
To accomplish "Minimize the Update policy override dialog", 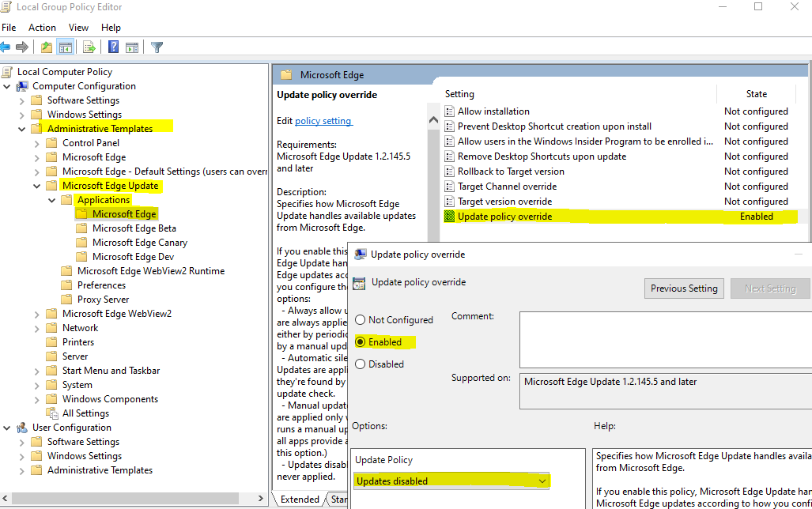I will (x=799, y=254).
